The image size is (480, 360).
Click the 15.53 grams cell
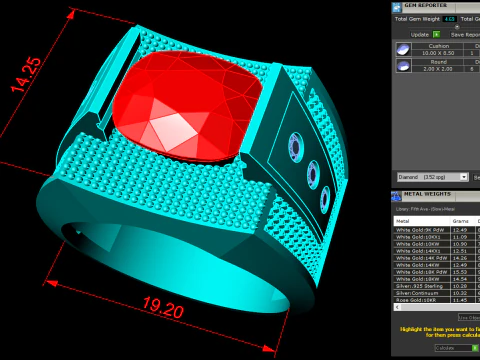[x=462, y=272]
